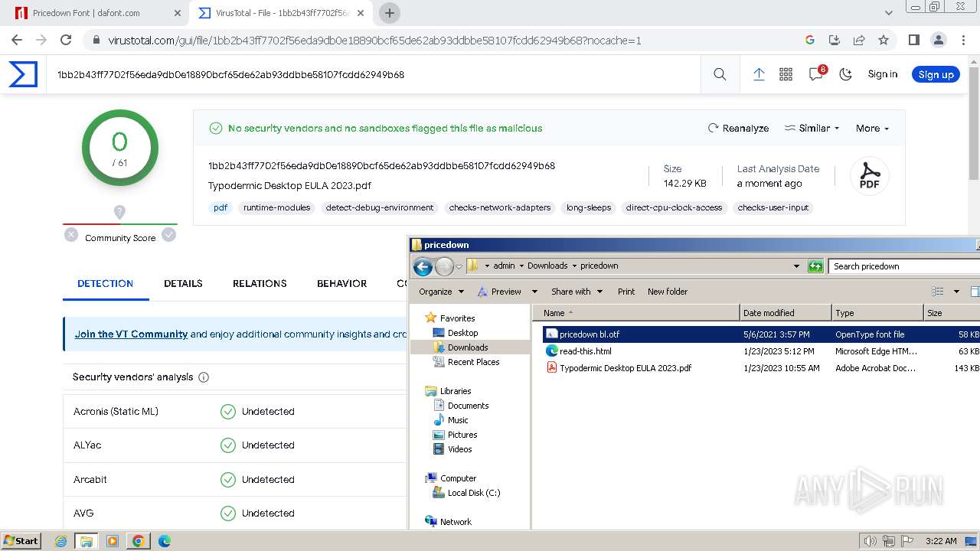Click Sign up button
This screenshot has width=980, height=551.
point(936,74)
